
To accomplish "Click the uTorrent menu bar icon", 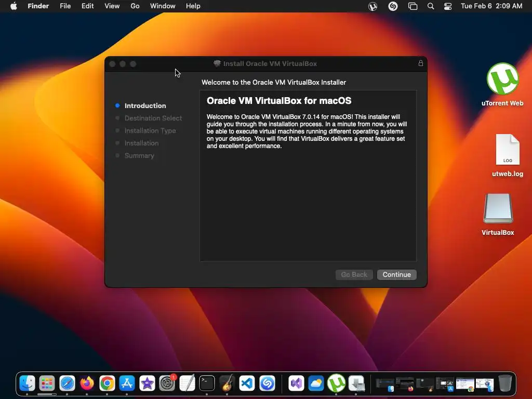I will [x=373, y=6].
